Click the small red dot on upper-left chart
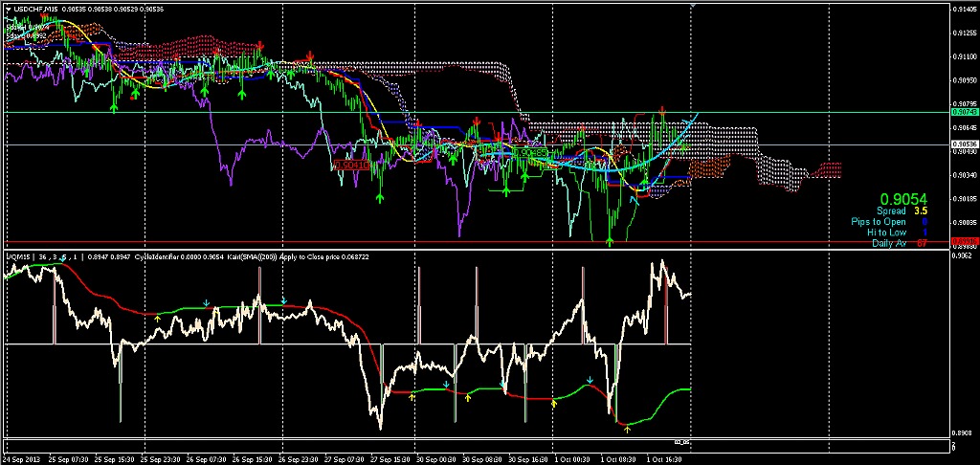Image resolution: width=980 pixels, height=465 pixels. [133, 96]
